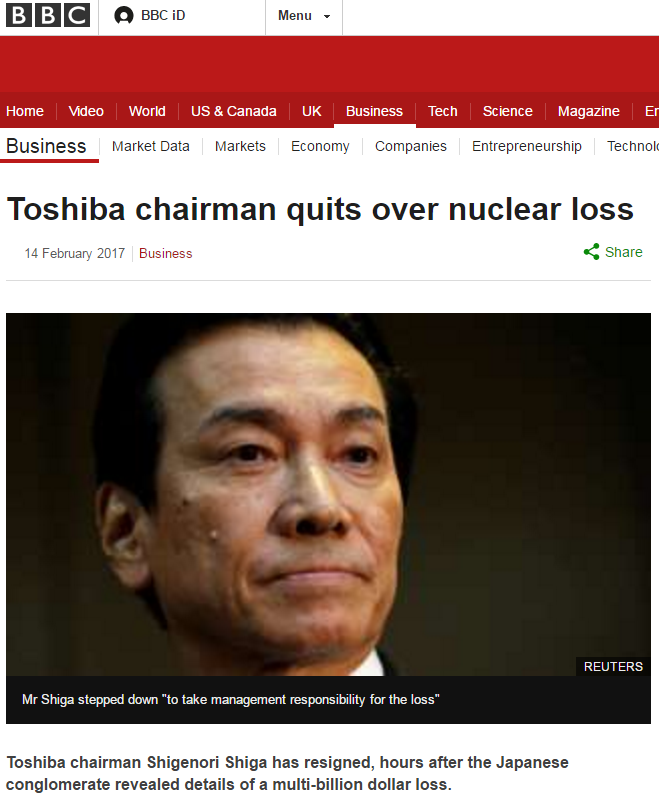Select US & Canada section
659x809 pixels.
234,111
